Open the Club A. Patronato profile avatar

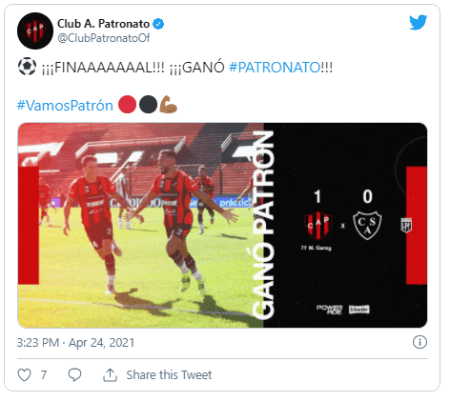click(35, 31)
